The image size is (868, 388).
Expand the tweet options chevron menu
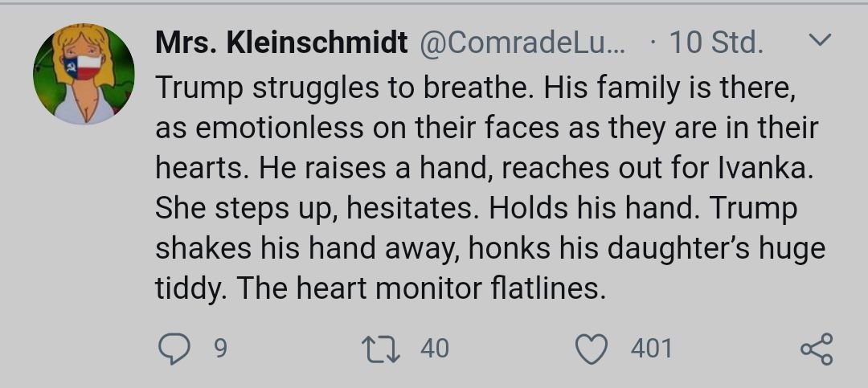point(819,39)
